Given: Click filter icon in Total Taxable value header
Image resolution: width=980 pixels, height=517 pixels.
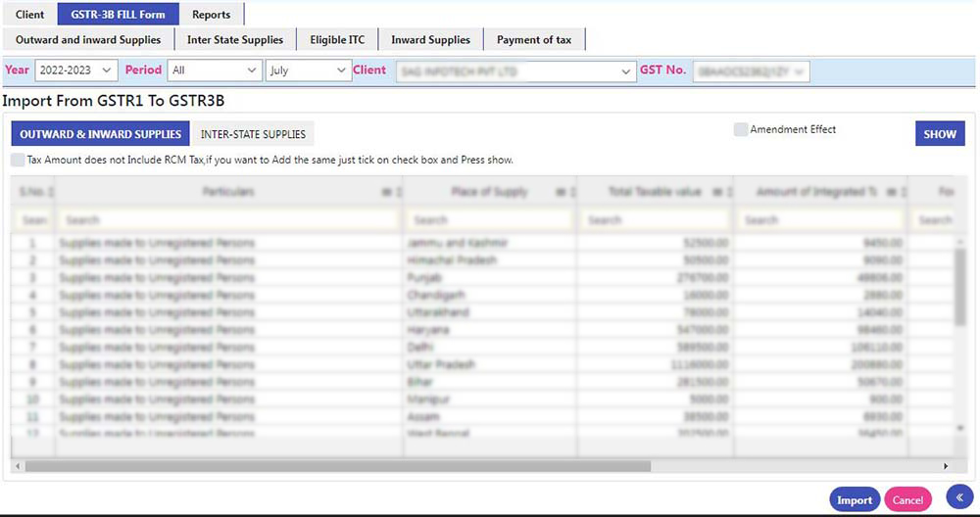Looking at the screenshot, I should 717,193.
